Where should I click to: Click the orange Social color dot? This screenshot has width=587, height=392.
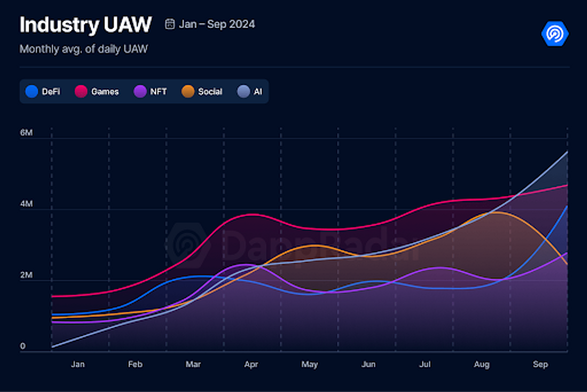point(188,91)
